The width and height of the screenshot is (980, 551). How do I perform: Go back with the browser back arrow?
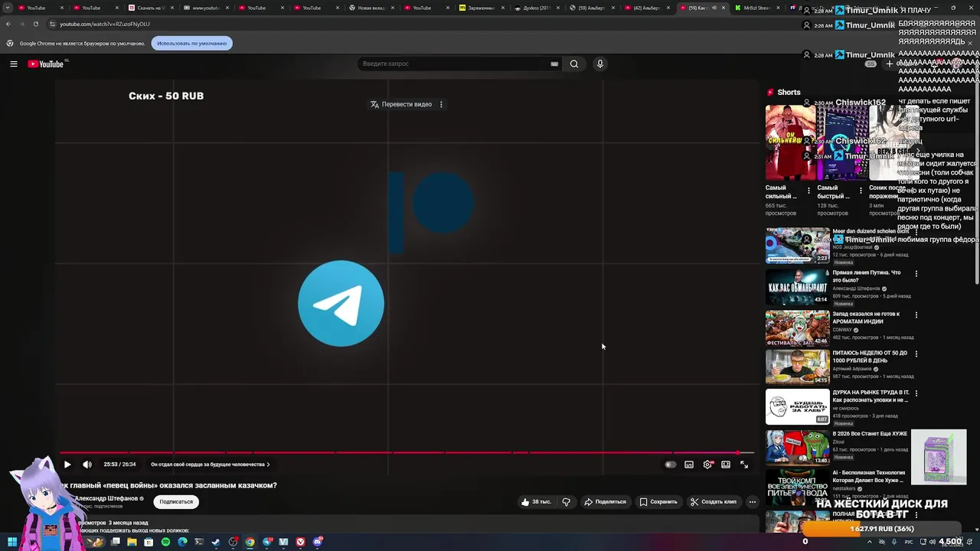(x=8, y=24)
